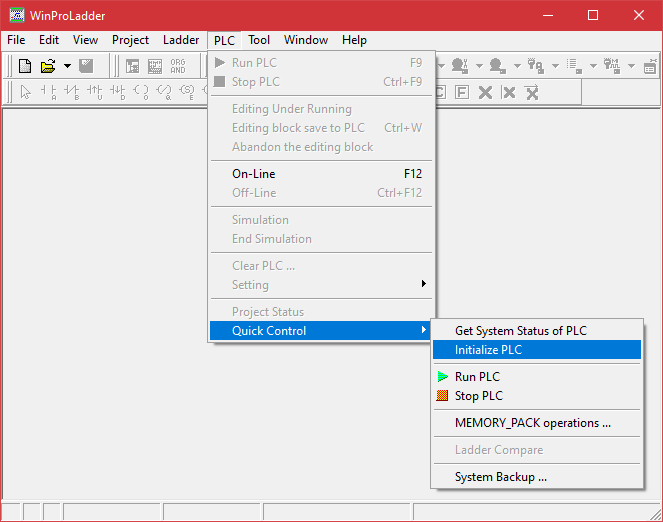
Task: Open dropdown arrow after the lamp-waveform icon
Action: [x=631, y=66]
